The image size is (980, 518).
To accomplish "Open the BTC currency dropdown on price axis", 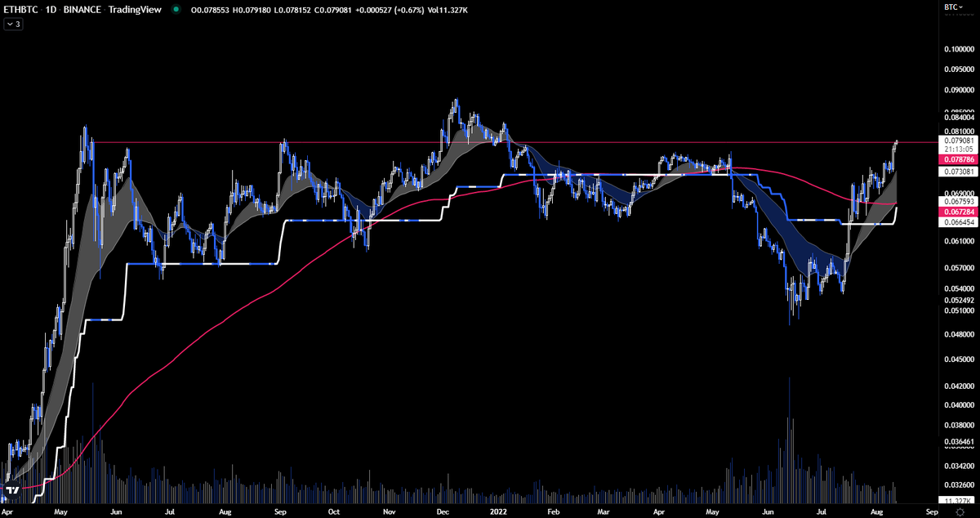I will 953,7.
